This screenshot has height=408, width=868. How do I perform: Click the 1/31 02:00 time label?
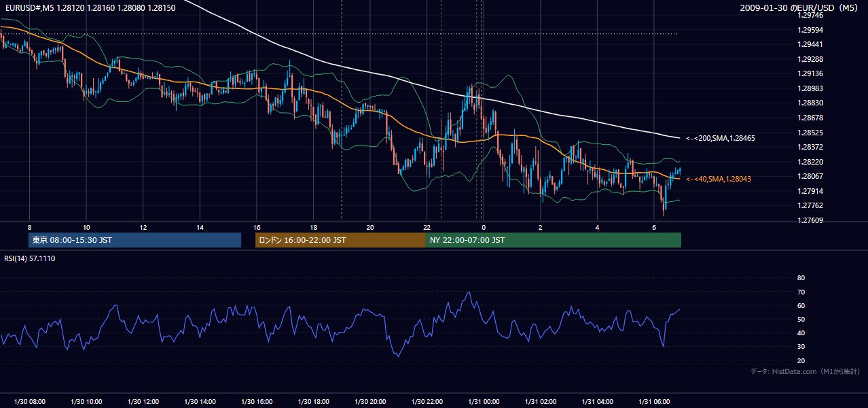[x=540, y=402]
